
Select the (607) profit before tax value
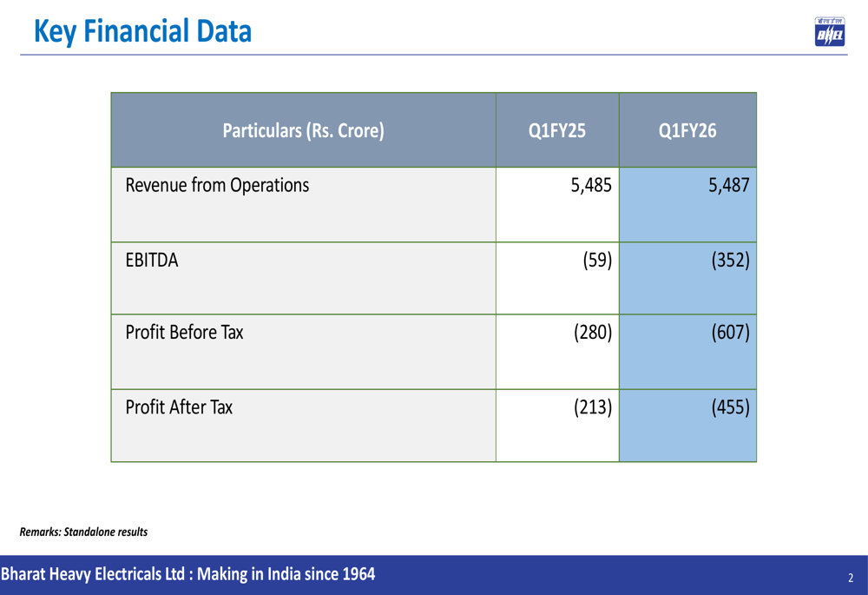click(731, 332)
